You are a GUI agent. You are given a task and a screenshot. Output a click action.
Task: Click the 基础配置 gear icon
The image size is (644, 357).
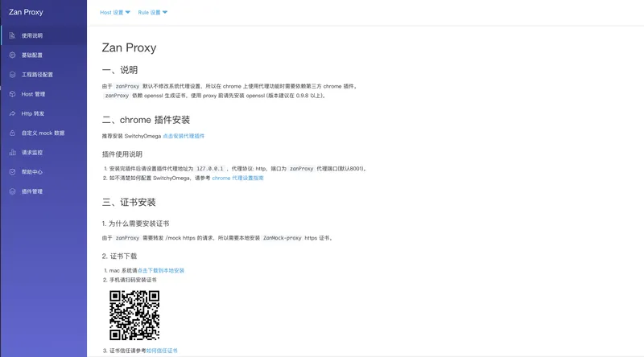pyautogui.click(x=12, y=55)
